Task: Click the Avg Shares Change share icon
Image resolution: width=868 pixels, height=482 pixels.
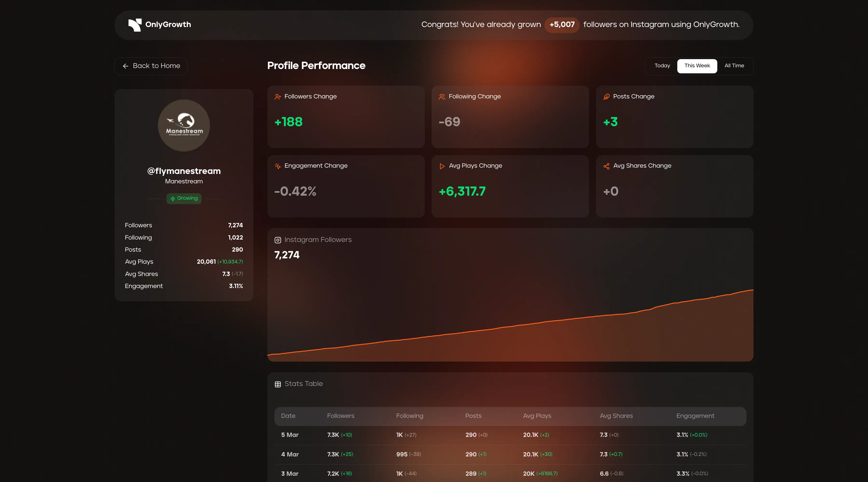Action: [x=606, y=166]
